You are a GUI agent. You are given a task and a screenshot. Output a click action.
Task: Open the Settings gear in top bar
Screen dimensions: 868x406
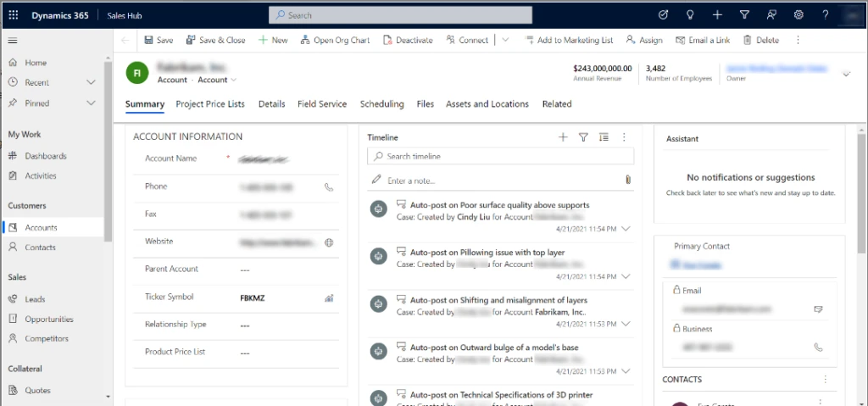pos(798,14)
